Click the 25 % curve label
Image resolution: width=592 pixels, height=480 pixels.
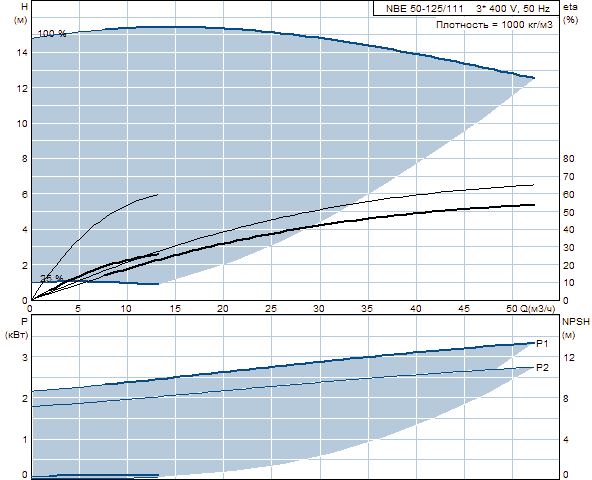coord(52,278)
